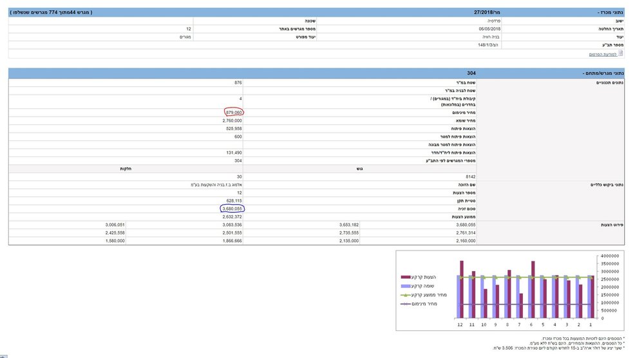
Task: Click the blue-circled winning amount 3,680,055
Action: (x=232, y=209)
